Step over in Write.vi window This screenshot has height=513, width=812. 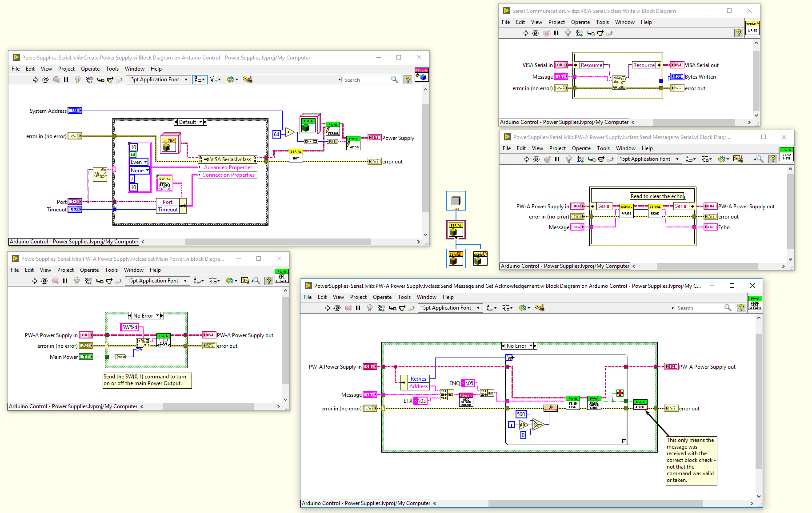coord(600,33)
